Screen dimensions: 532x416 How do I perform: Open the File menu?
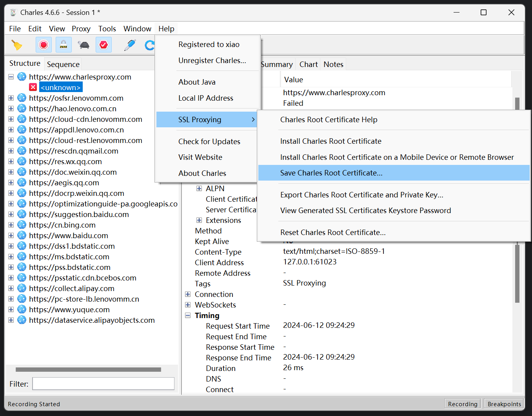click(15, 29)
